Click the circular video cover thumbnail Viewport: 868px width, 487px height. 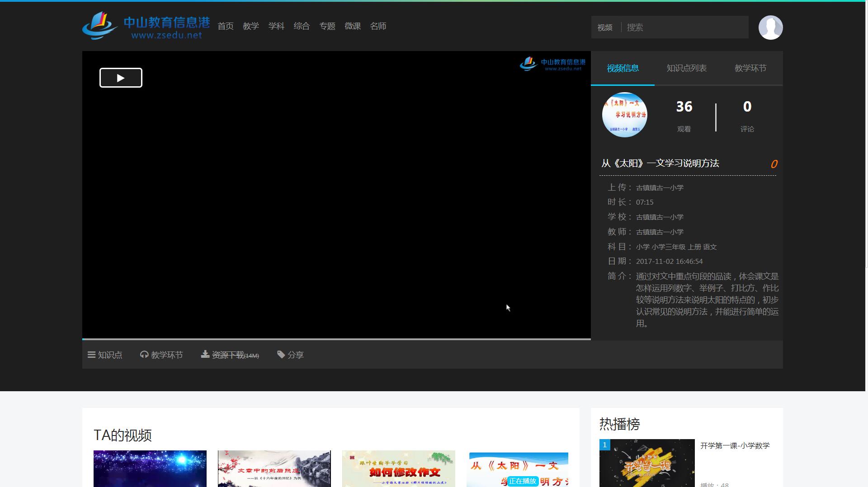tap(624, 115)
